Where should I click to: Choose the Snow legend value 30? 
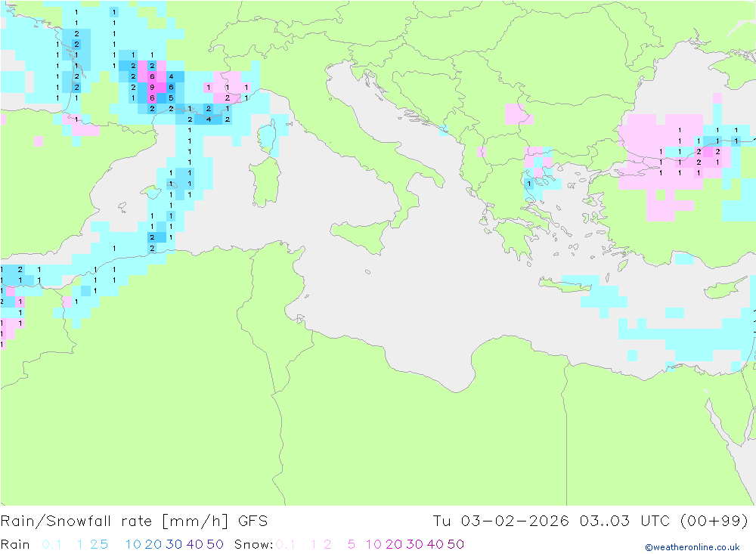pyautogui.click(x=414, y=544)
